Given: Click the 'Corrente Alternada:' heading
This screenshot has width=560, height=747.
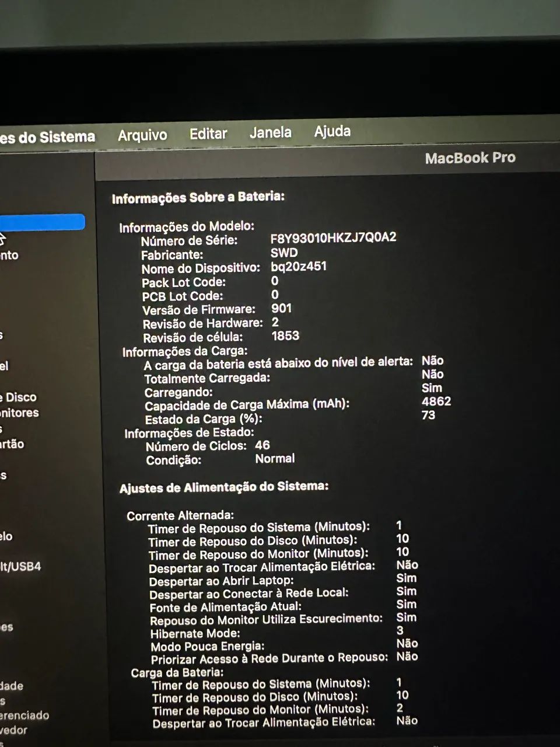Looking at the screenshot, I should 180,515.
